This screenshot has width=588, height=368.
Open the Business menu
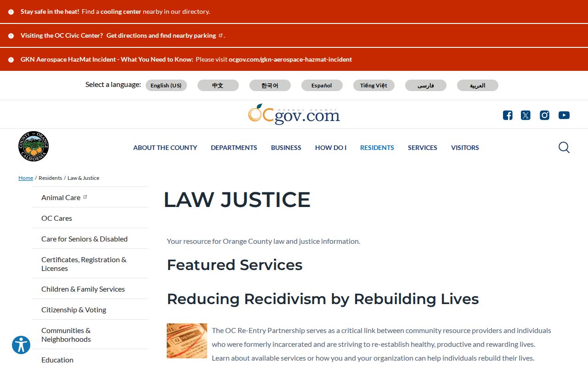point(286,148)
